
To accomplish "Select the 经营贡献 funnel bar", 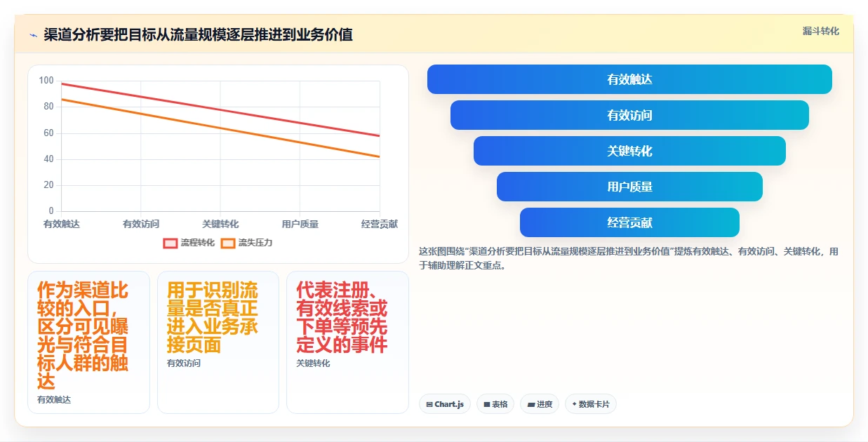I will 629,222.
